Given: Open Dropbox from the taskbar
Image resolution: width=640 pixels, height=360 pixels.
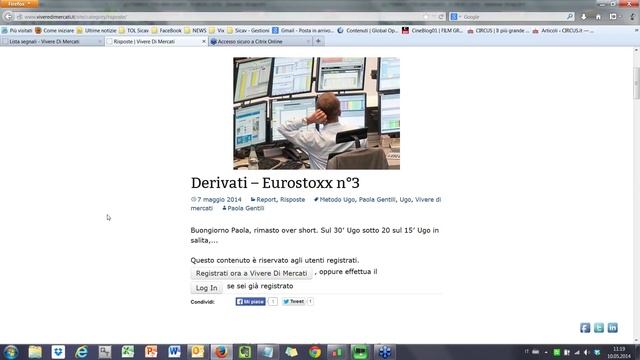Looking at the screenshot, I should [x=58, y=352].
